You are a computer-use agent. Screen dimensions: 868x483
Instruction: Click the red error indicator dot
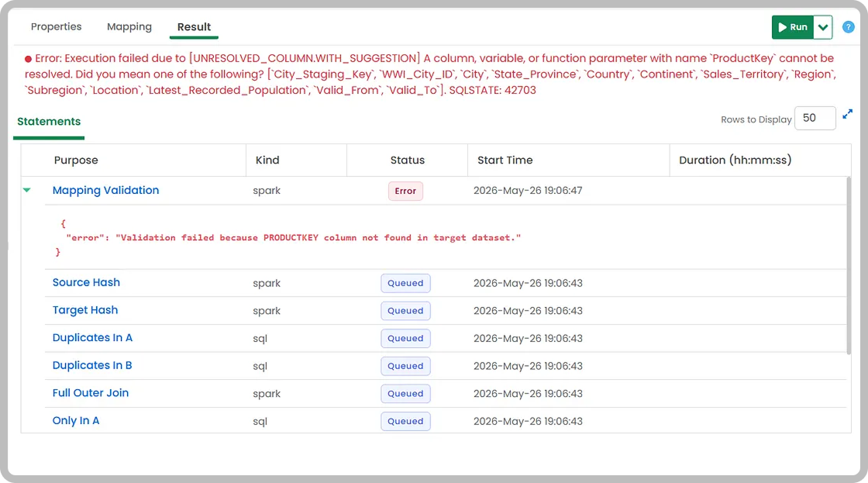28,59
